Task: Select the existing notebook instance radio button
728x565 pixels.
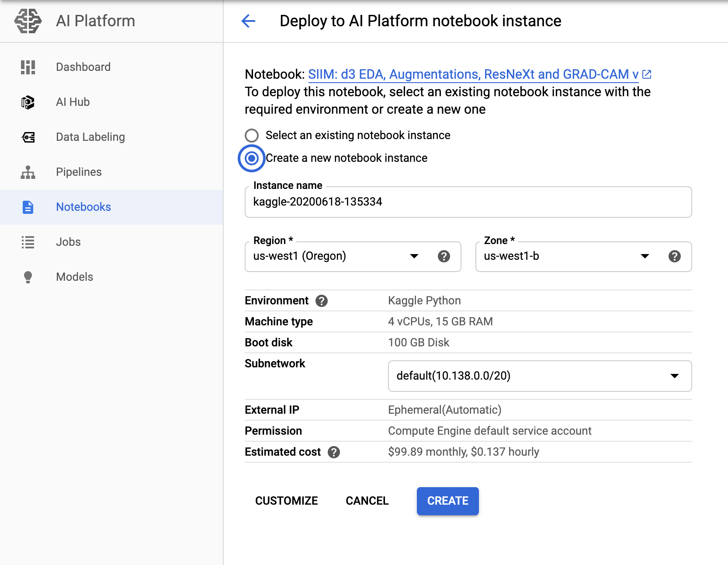Action: tap(252, 136)
